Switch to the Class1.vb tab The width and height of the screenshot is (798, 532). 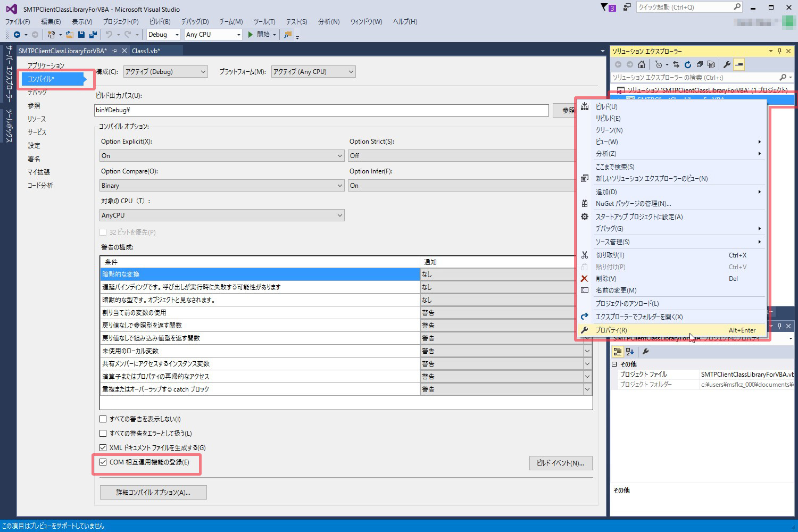(x=146, y=51)
